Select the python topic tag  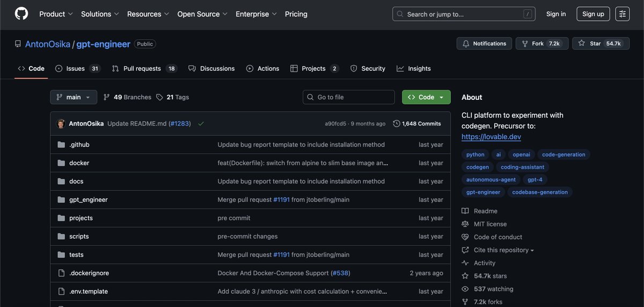click(475, 155)
